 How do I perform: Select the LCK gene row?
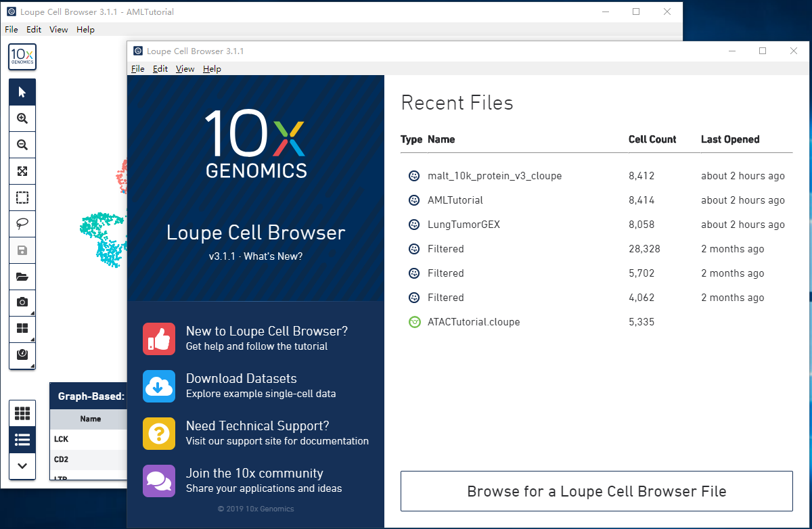pyautogui.click(x=89, y=439)
